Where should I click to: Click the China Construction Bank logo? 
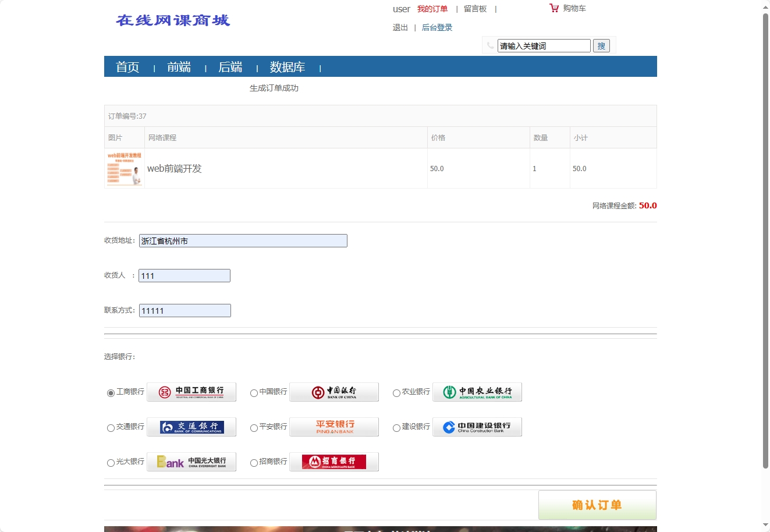[477, 426]
